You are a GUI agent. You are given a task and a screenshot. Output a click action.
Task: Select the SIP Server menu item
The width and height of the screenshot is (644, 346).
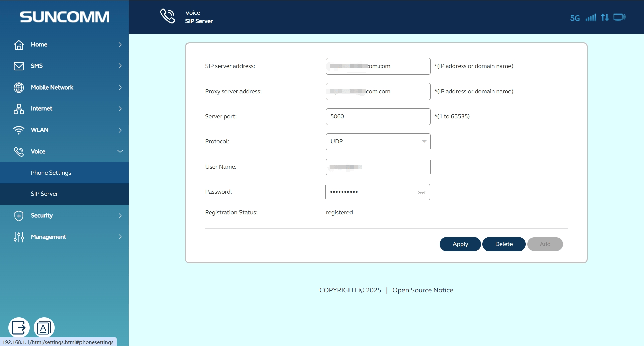click(x=44, y=194)
